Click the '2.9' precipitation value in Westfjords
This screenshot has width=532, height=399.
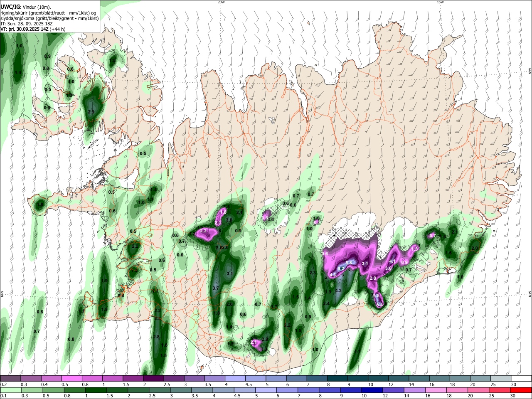91,112
